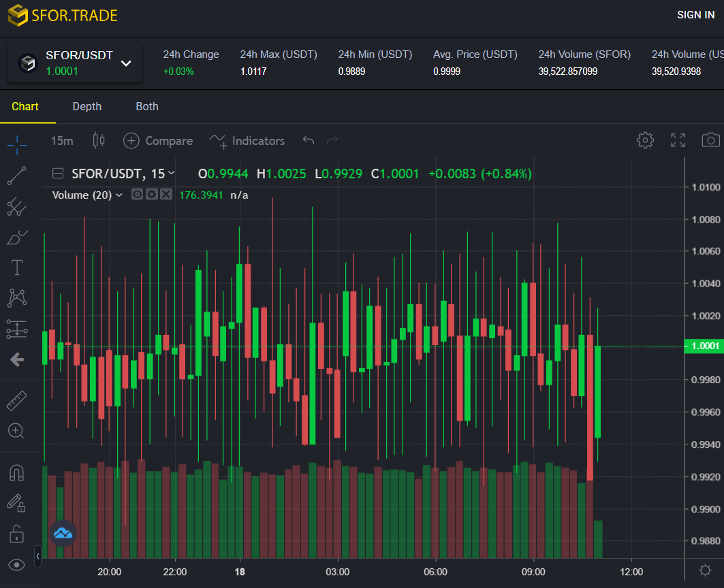This screenshot has width=724, height=588.
Task: Click the volume value 176.3941
Action: [201, 195]
